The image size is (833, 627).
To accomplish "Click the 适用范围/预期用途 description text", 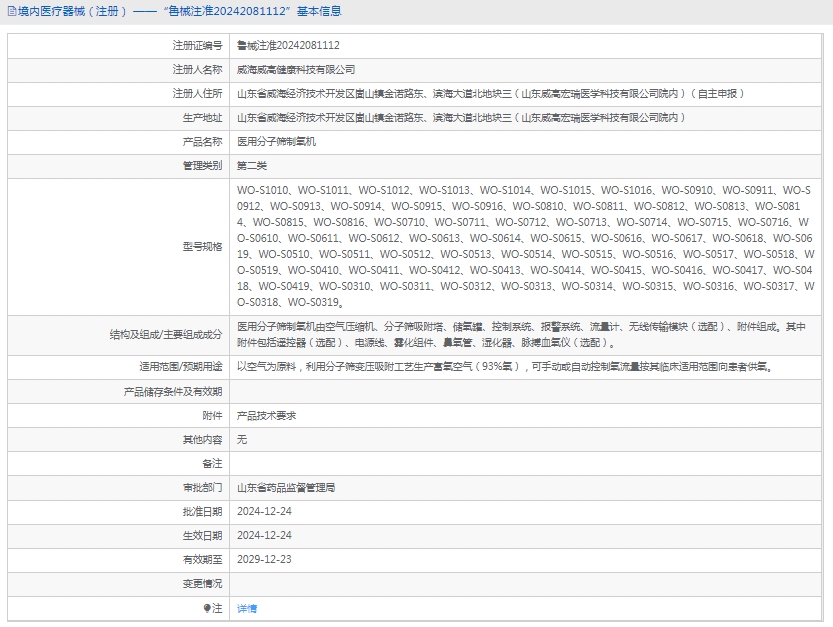I will pyautogui.click(x=504, y=367).
